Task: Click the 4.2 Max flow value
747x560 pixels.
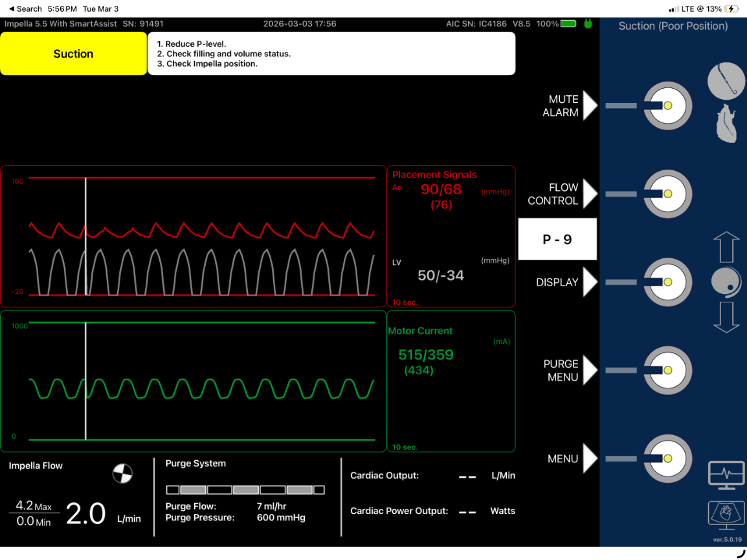Action: pyautogui.click(x=34, y=506)
